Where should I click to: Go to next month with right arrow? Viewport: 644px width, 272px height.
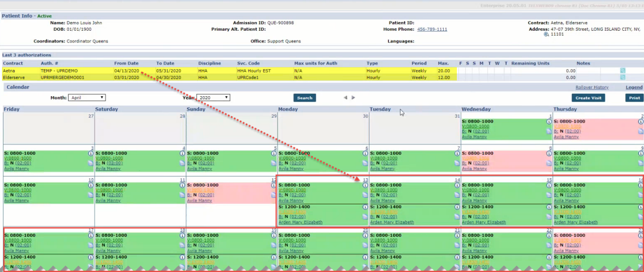[353, 98]
